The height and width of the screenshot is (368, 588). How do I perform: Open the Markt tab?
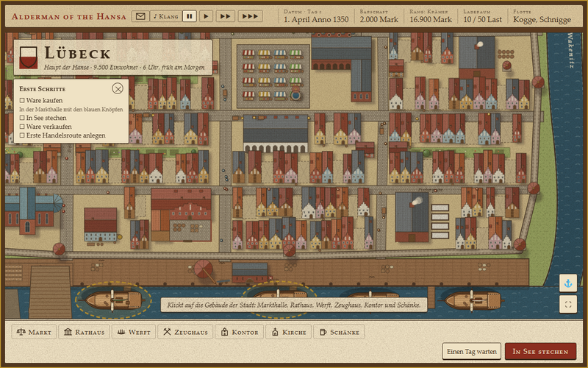(34, 332)
